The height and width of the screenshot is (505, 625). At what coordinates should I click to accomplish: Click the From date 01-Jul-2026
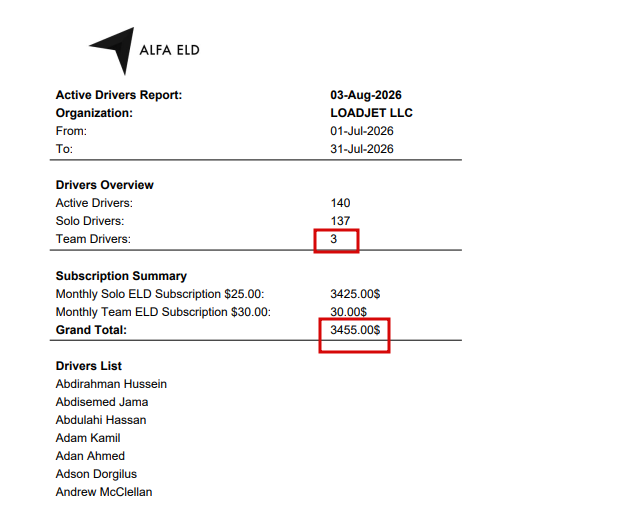[362, 131]
